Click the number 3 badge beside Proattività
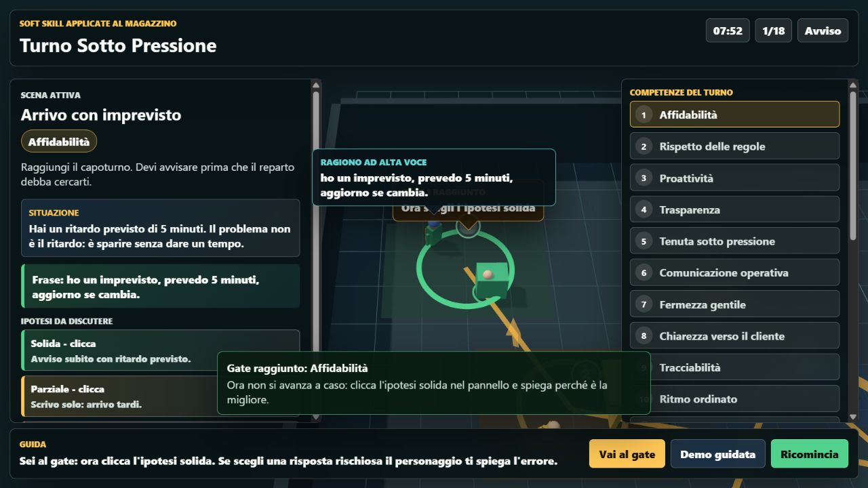The height and width of the screenshot is (488, 868). (644, 178)
